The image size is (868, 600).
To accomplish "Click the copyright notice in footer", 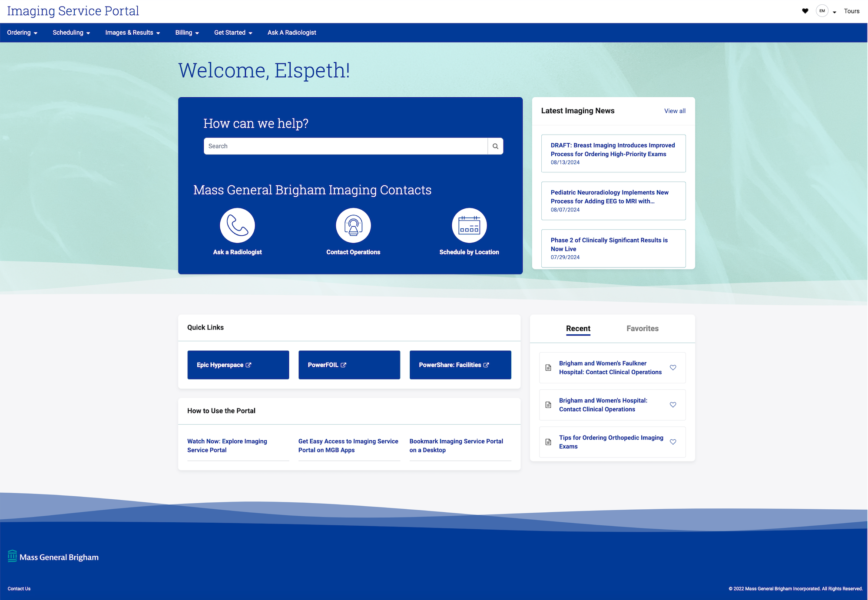I will pos(795,589).
